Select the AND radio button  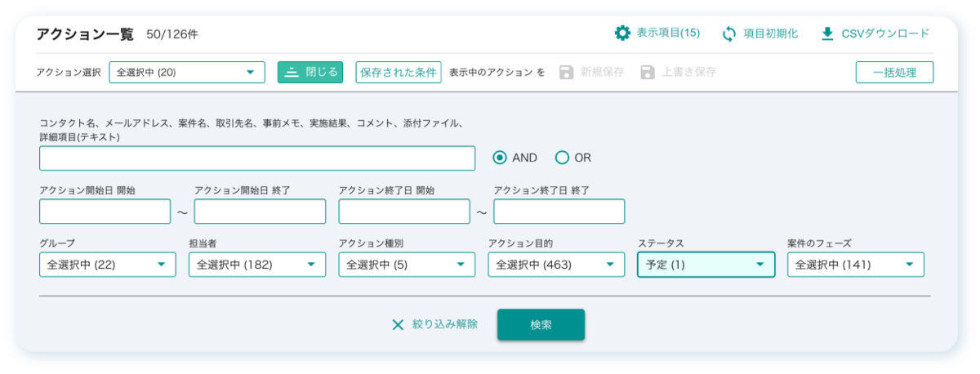(500, 158)
